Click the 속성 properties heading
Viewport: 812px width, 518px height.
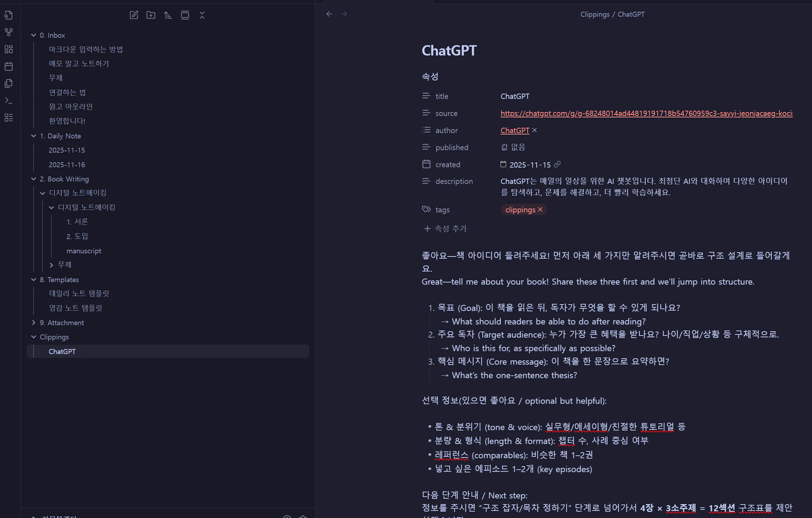[430, 76]
